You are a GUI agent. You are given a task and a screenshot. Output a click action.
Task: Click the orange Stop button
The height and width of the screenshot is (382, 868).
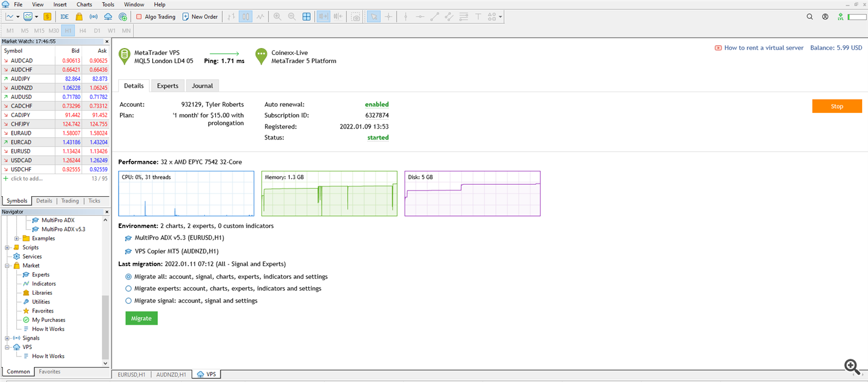pyautogui.click(x=837, y=106)
